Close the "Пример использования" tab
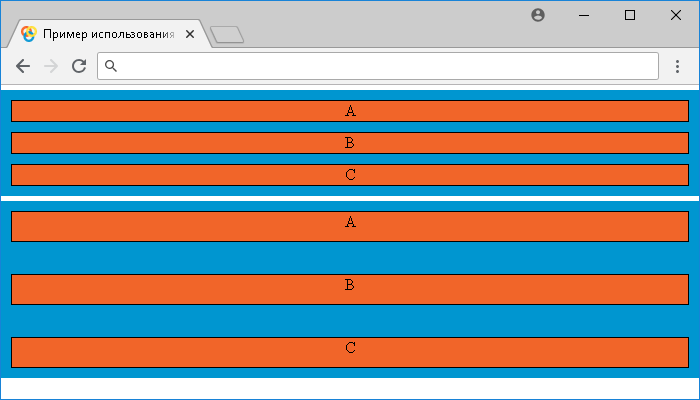The image size is (700, 400). tap(190, 34)
